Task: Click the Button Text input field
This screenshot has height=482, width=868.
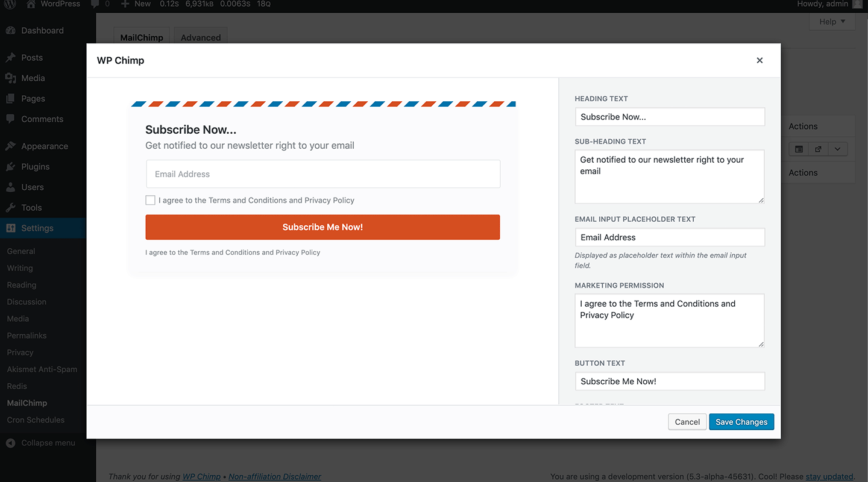Action: pyautogui.click(x=670, y=381)
